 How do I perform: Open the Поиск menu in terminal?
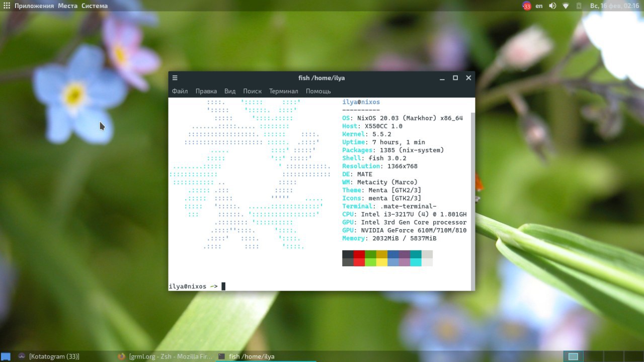point(252,91)
